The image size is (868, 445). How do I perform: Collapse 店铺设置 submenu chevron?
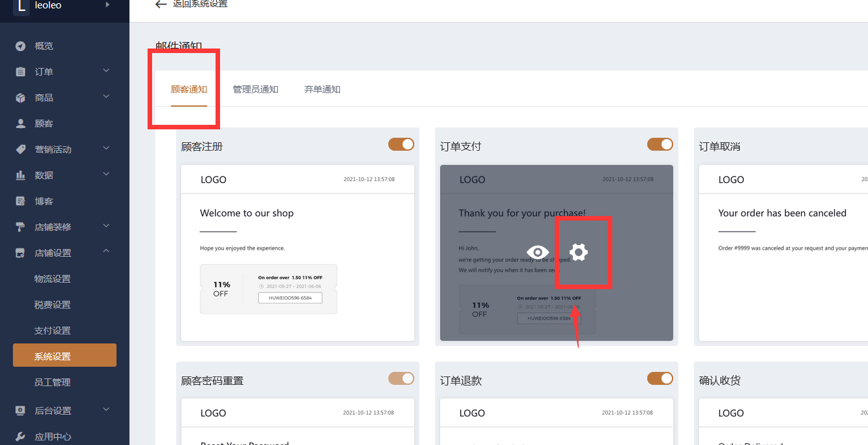click(x=106, y=252)
